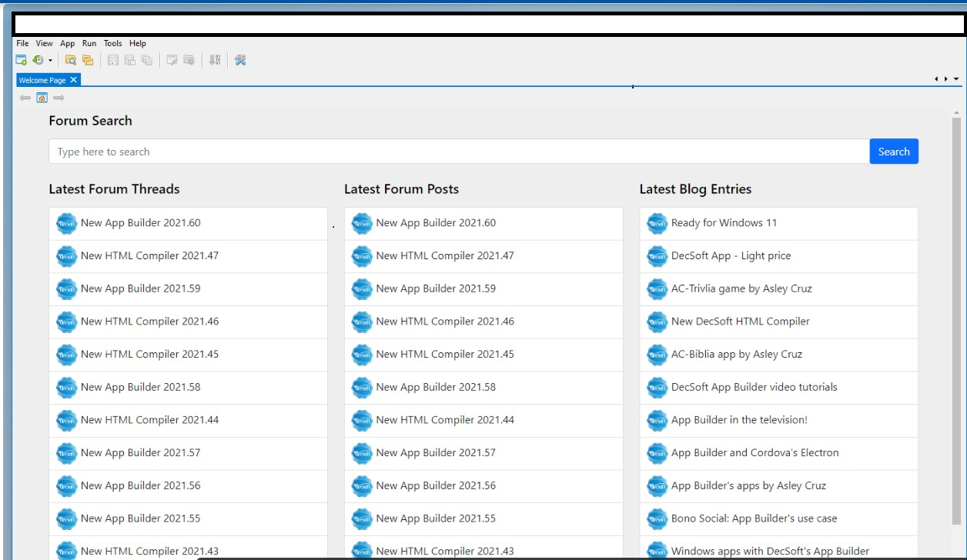Image resolution: width=967 pixels, height=560 pixels.
Task: Click the New App toolbar icon
Action: [22, 60]
